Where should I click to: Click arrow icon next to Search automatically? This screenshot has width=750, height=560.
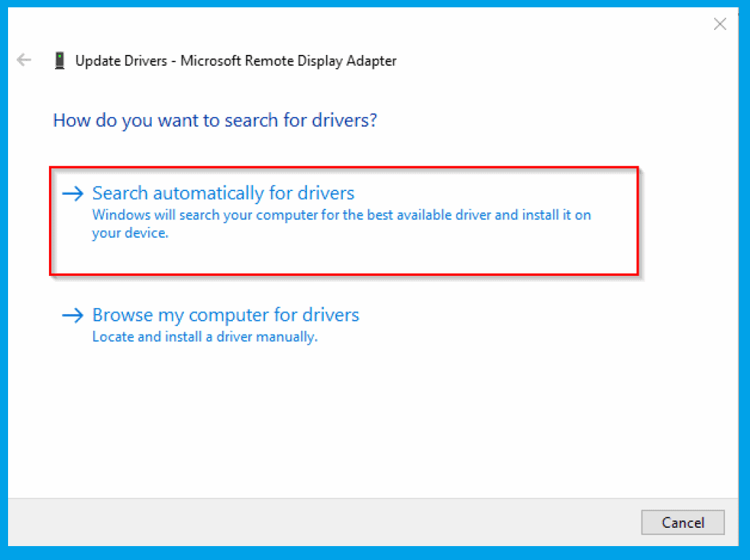click(73, 194)
